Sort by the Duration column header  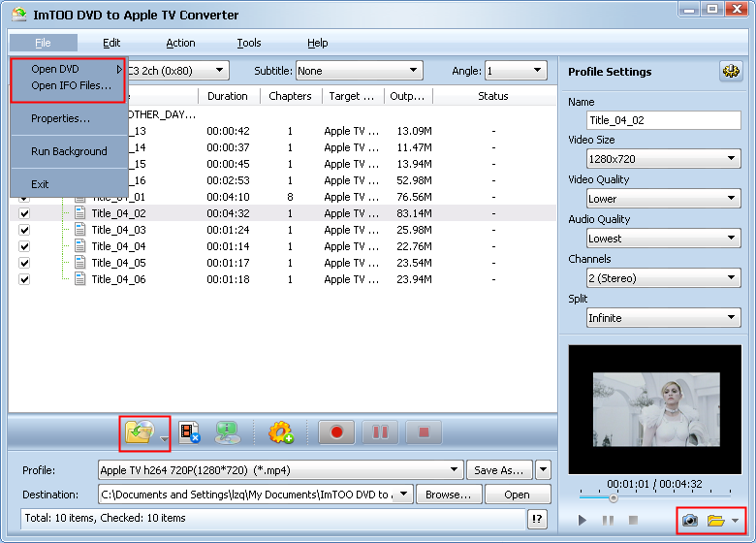(230, 96)
